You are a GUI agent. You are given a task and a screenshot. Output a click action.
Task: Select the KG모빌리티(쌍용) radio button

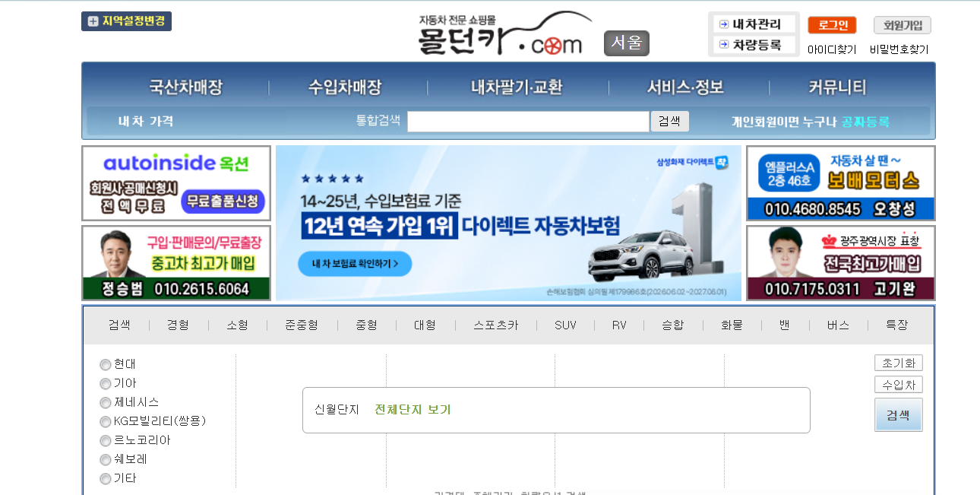106,422
